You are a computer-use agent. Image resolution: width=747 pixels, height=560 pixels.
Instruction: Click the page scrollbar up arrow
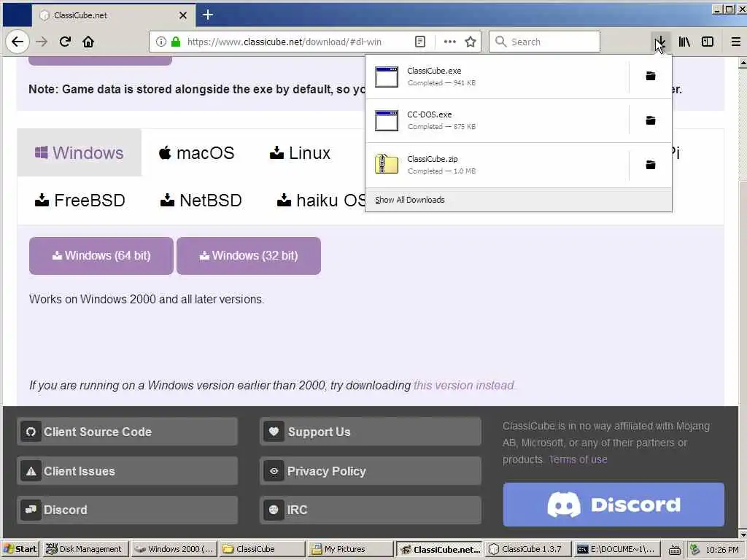pyautogui.click(x=742, y=63)
